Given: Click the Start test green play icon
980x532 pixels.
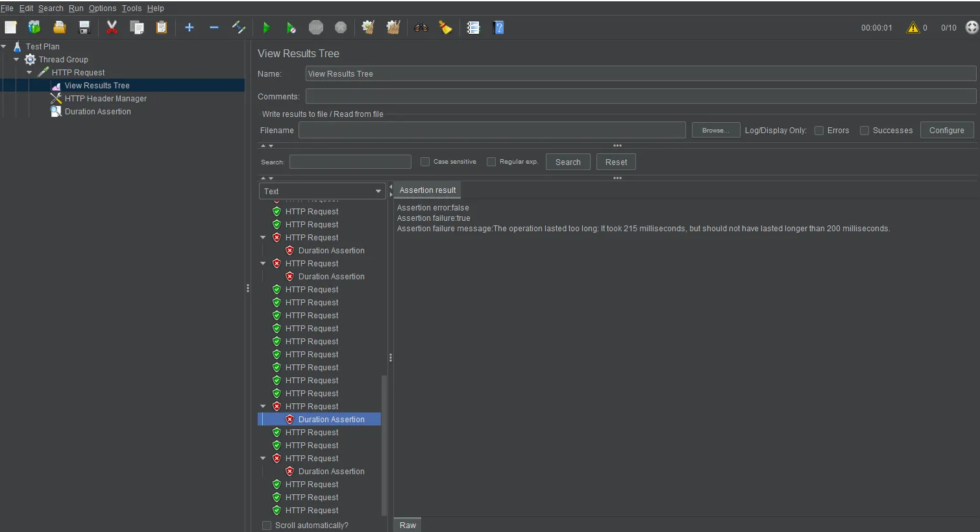Looking at the screenshot, I should 266,27.
